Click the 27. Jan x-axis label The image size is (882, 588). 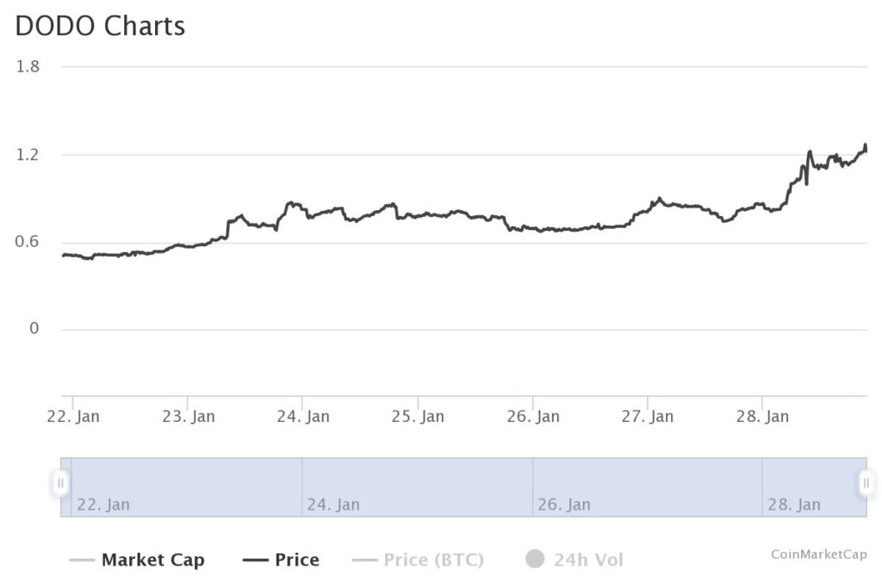pos(648,417)
